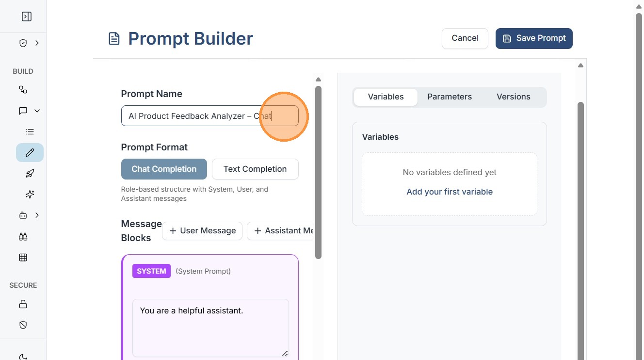Image resolution: width=644 pixels, height=360 pixels.
Task: Click the Add your first variable link
Action: point(450,192)
